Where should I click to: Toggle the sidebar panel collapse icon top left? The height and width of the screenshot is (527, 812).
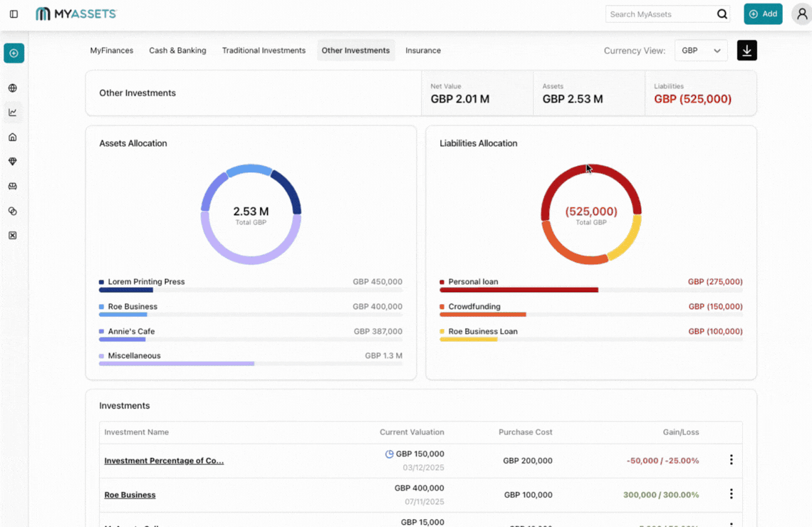[13, 14]
